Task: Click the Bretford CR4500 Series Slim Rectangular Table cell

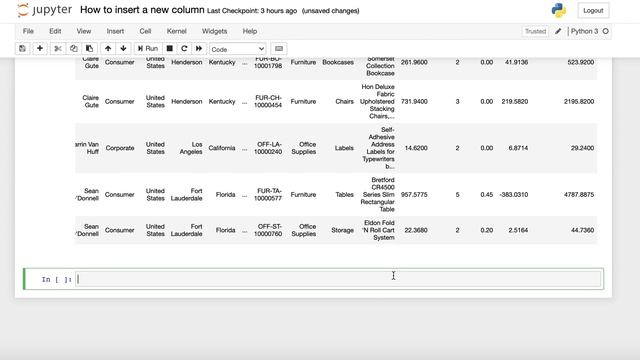Action: coord(378,194)
